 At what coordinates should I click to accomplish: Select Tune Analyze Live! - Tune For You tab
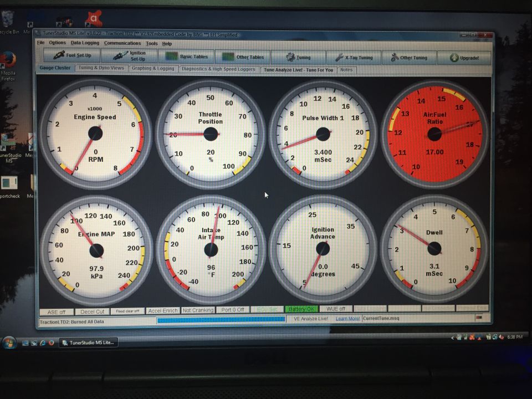pos(298,70)
